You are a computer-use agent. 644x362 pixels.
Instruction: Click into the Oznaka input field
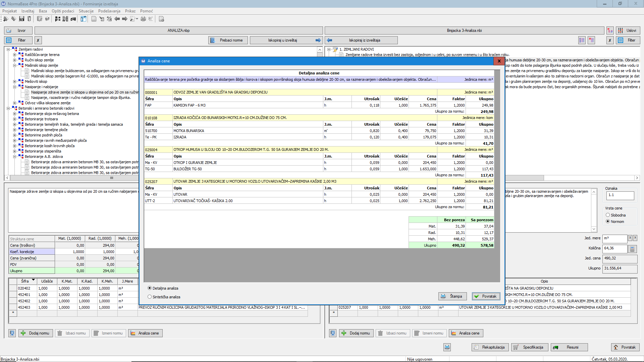click(x=620, y=195)
